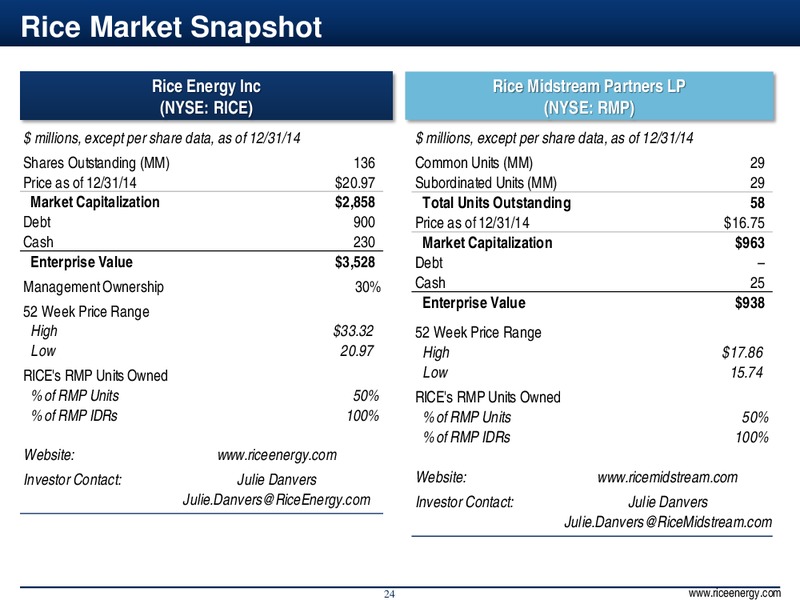This screenshot has width=800, height=600.
Task: Select the RICE debt value 900
Action: [x=364, y=222]
